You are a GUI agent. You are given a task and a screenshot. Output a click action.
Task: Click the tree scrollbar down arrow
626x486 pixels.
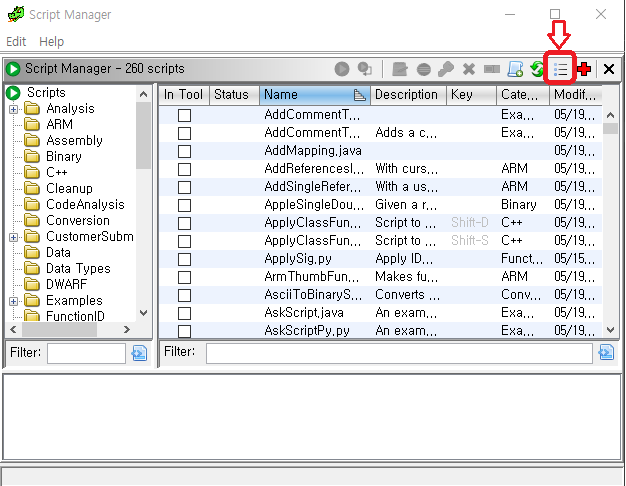point(143,313)
